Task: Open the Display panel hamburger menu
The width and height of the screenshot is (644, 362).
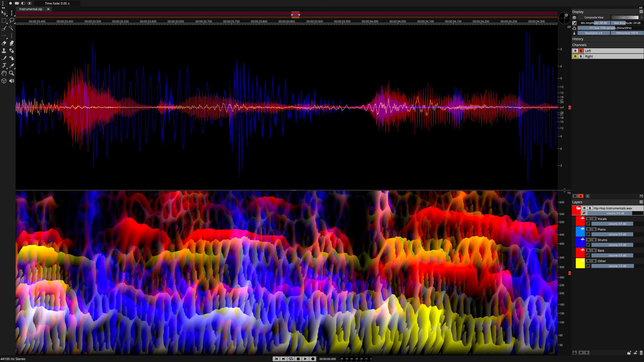Action: 641,12
